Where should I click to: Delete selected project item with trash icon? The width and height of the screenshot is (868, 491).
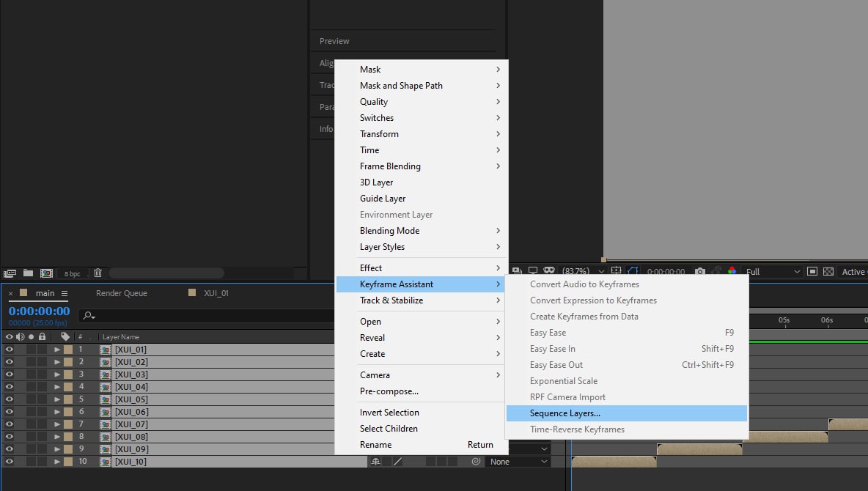(x=98, y=273)
